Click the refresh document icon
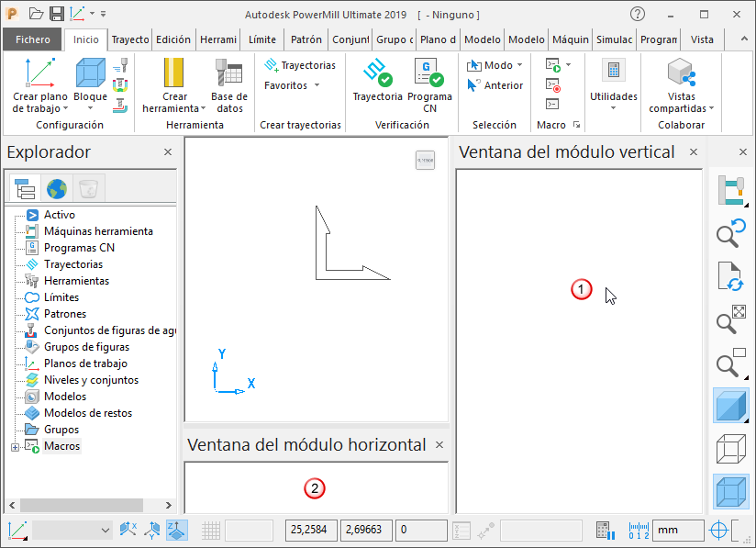Image resolution: width=756 pixels, height=548 pixels. tap(731, 276)
